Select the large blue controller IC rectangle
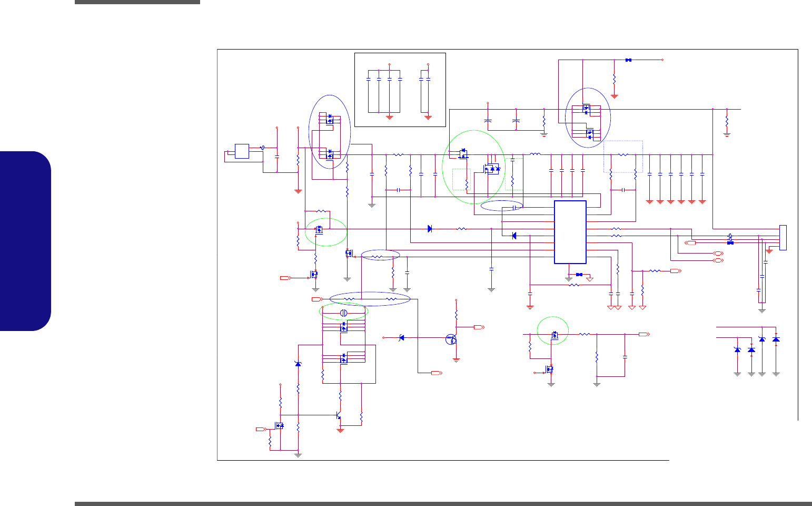 pyautogui.click(x=570, y=232)
